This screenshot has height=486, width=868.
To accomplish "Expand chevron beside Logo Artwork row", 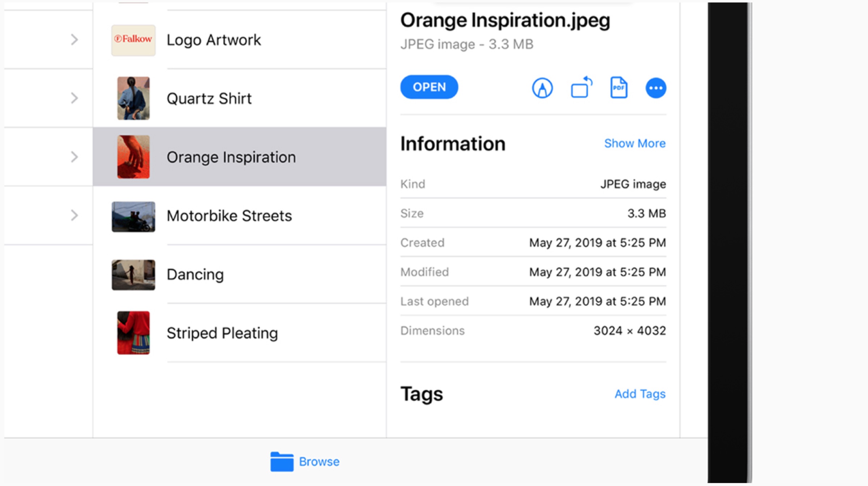I will pos(74,39).
